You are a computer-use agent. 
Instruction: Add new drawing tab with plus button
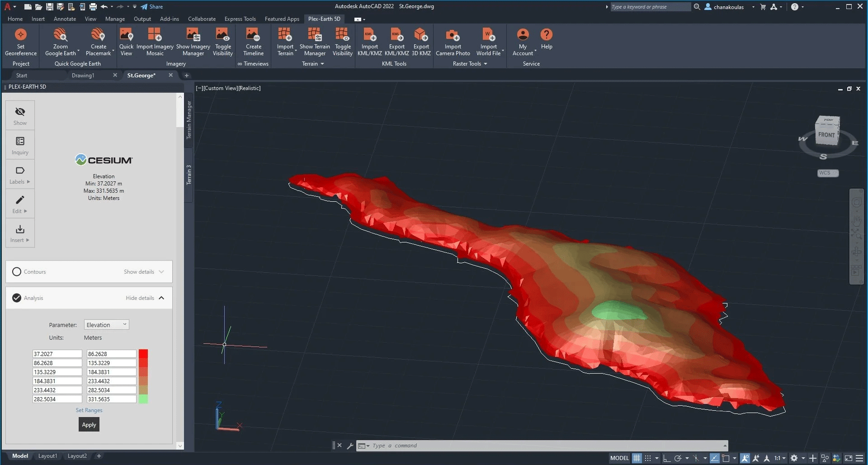[187, 76]
